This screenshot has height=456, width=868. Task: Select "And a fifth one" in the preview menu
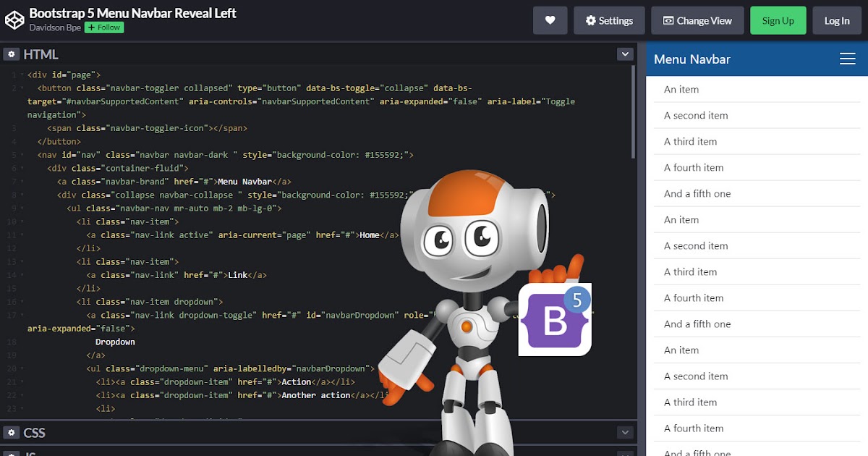click(x=695, y=193)
